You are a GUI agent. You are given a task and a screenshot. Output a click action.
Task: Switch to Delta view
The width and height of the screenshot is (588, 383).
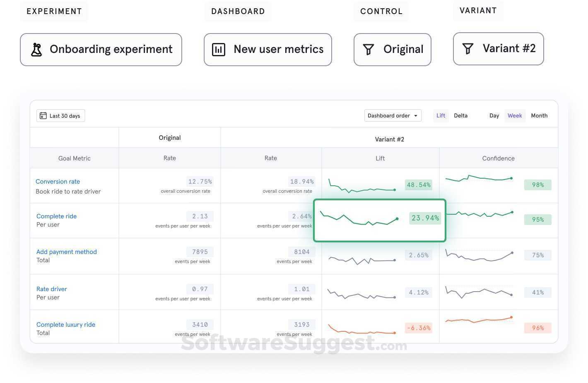coord(460,115)
